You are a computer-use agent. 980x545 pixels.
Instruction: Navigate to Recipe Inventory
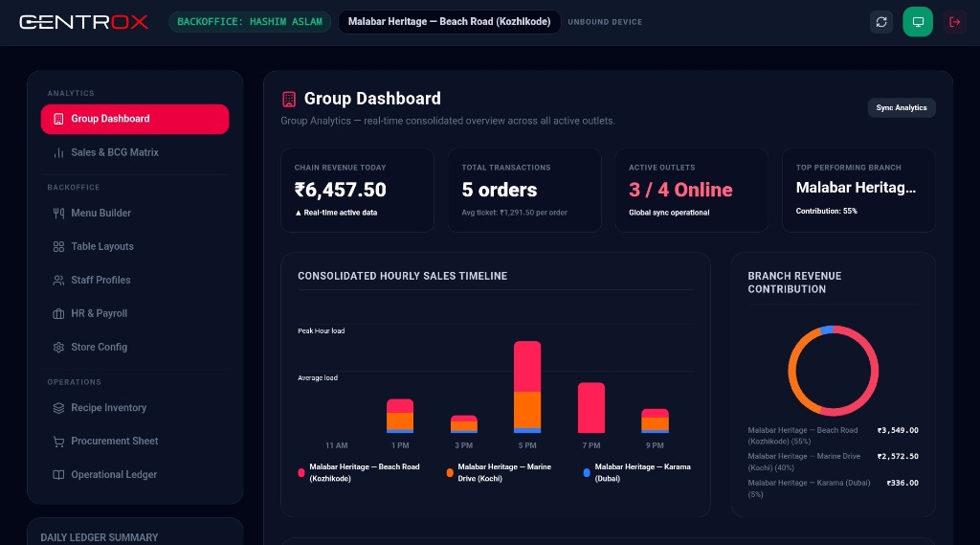(135, 408)
